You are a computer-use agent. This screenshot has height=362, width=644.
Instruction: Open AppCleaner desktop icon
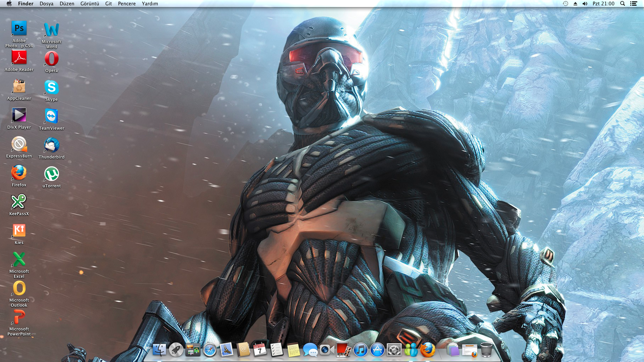point(19,86)
